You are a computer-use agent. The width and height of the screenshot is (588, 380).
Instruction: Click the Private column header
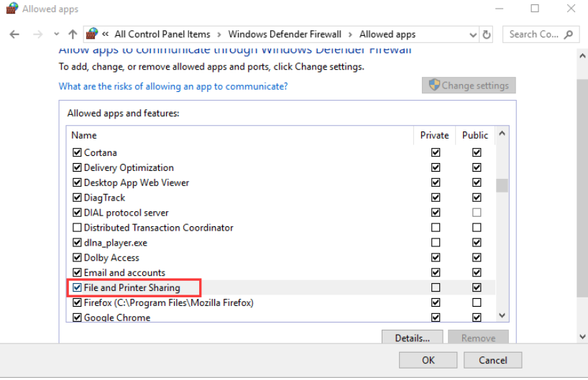[434, 135]
